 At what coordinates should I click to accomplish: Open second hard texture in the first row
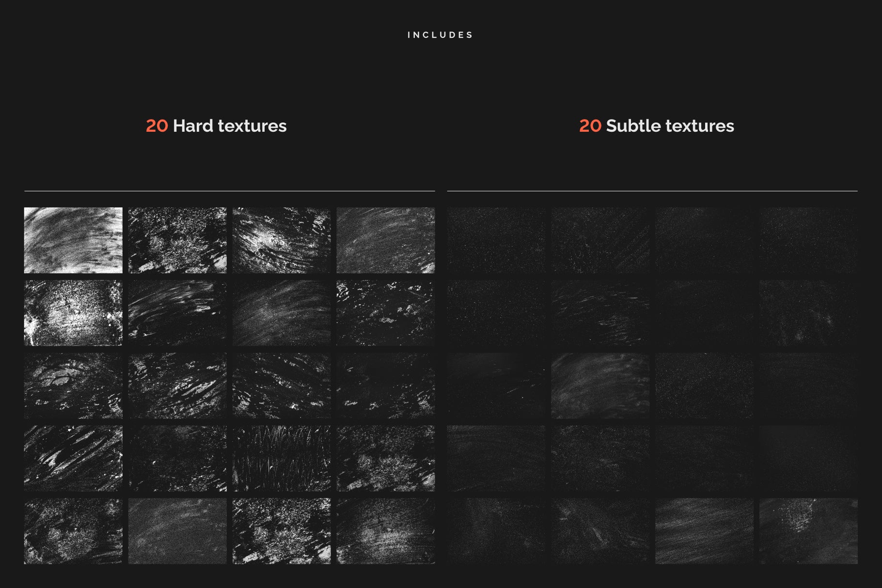tap(177, 240)
